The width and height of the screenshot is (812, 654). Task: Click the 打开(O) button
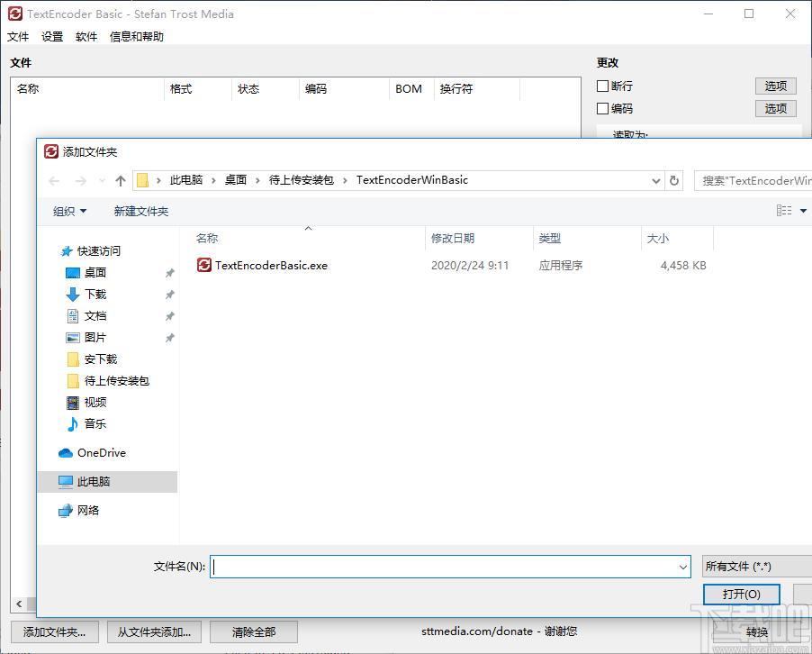tap(742, 595)
